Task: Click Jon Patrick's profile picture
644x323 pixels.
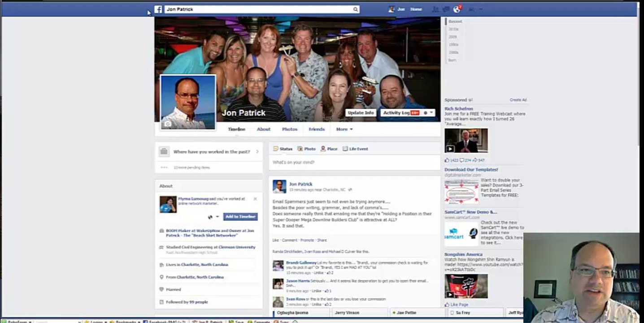Action: coord(188,103)
